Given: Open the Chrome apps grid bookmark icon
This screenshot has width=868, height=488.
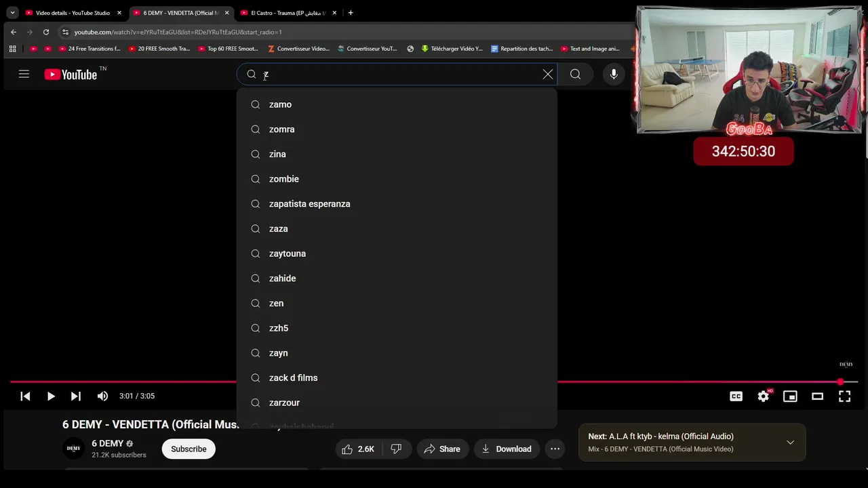Looking at the screenshot, I should tap(12, 49).
